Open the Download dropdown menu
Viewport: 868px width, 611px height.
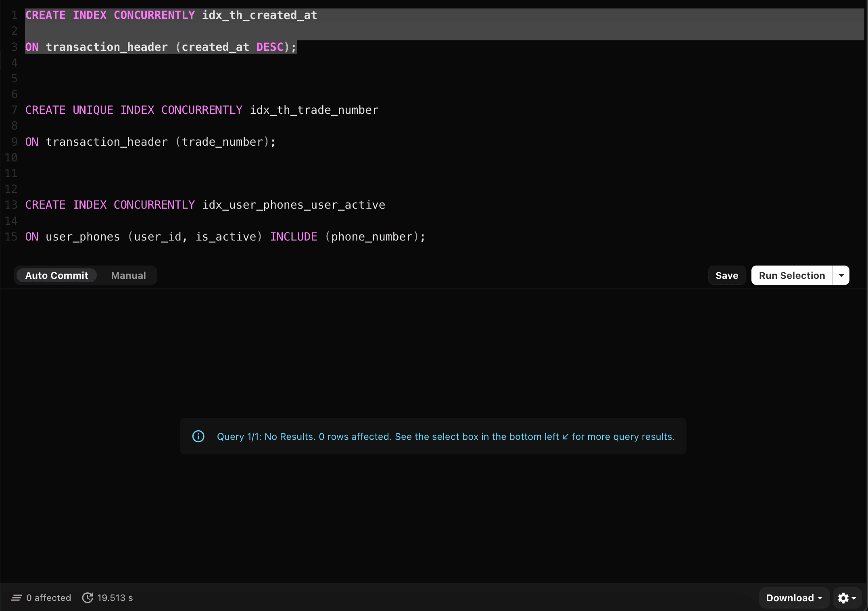794,598
